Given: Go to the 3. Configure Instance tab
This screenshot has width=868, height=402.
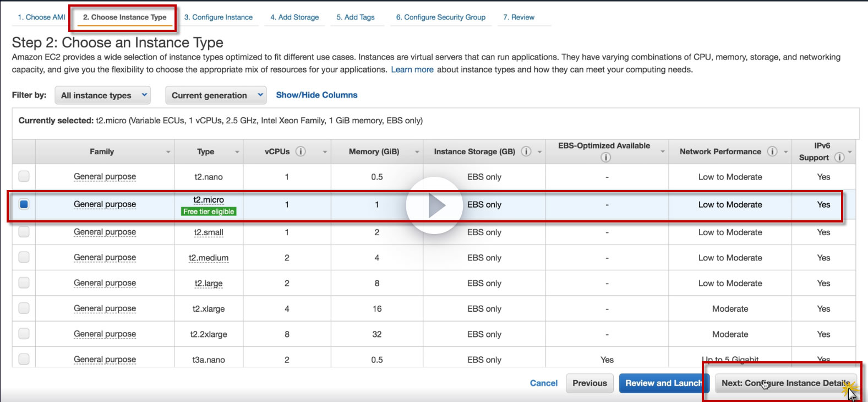Looking at the screenshot, I should coord(218,17).
